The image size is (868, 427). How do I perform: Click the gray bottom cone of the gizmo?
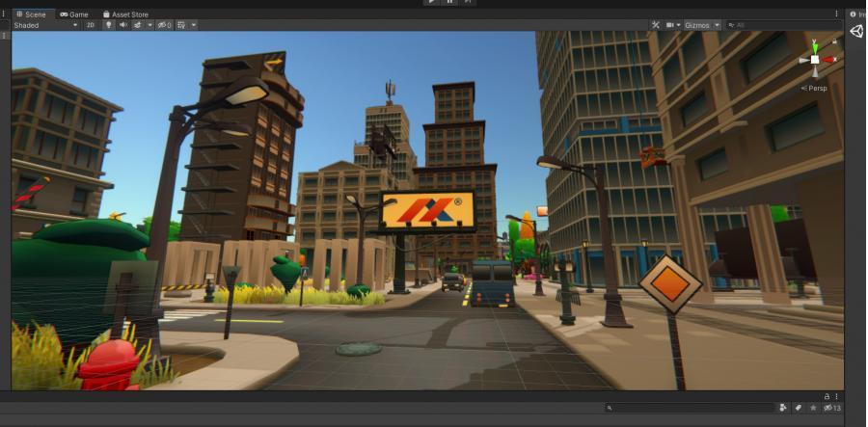tap(815, 71)
